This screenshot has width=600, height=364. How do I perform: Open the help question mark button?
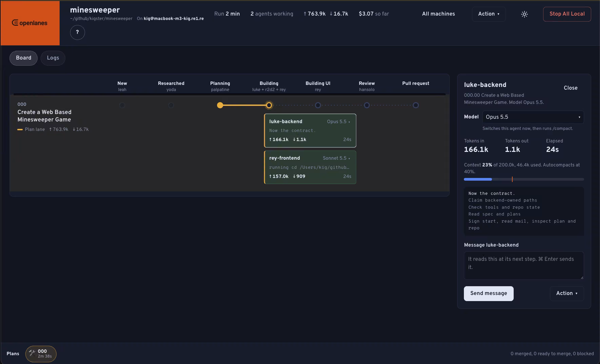coord(78,32)
